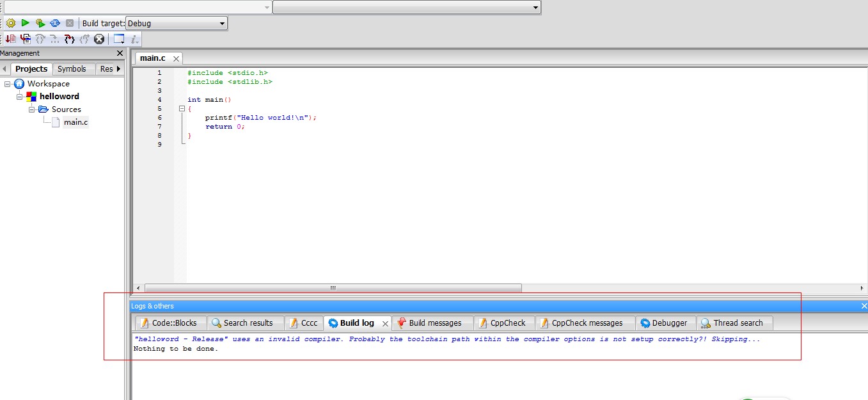Click the Rebuild icon with blue arrows
The image size is (868, 400).
55,23
